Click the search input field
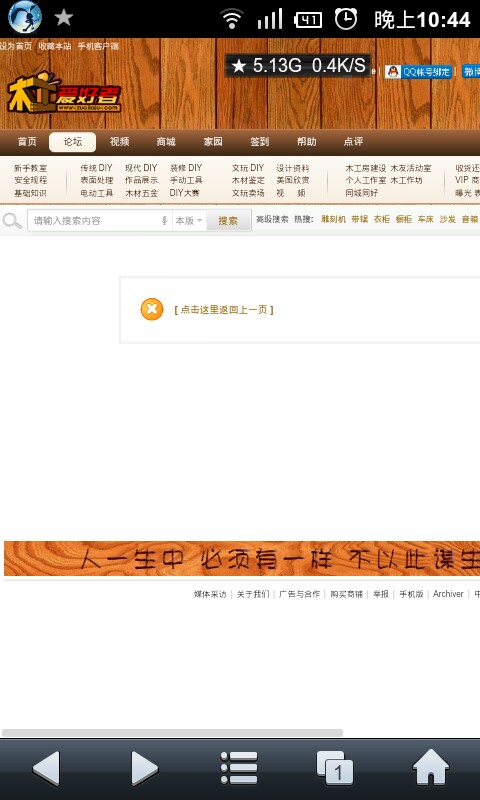The image size is (480, 800). [99, 220]
